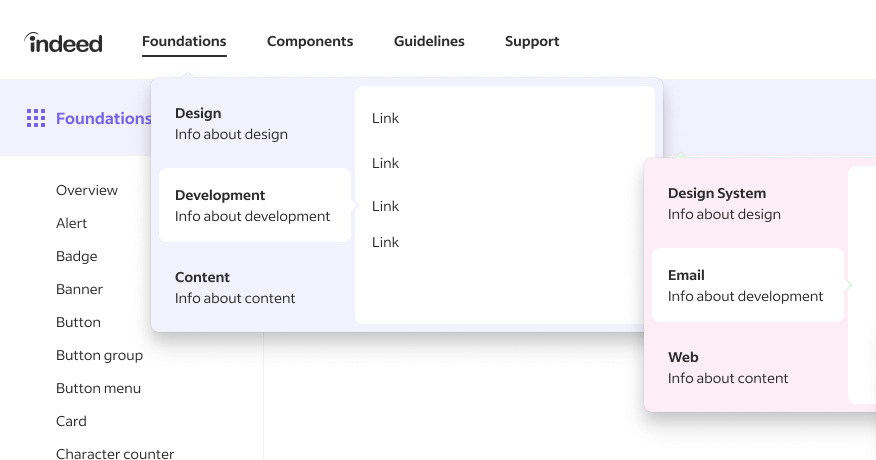Open Badge sidebar item

tap(77, 256)
